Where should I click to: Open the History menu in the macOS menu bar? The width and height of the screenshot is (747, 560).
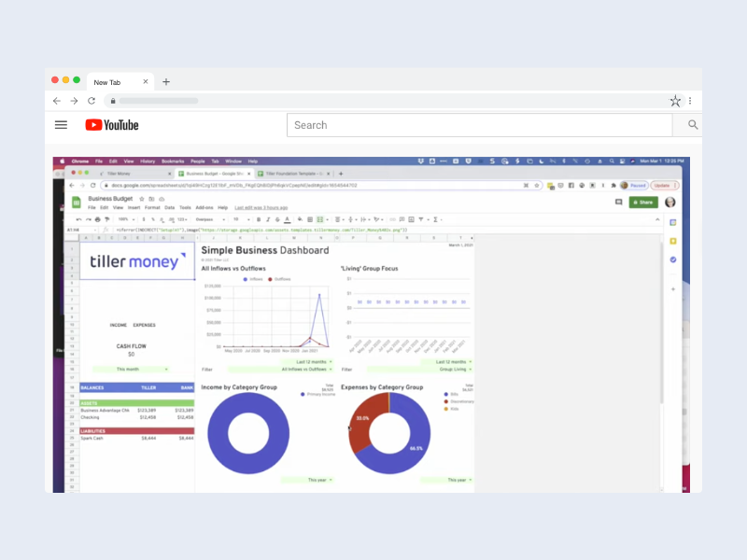point(148,161)
